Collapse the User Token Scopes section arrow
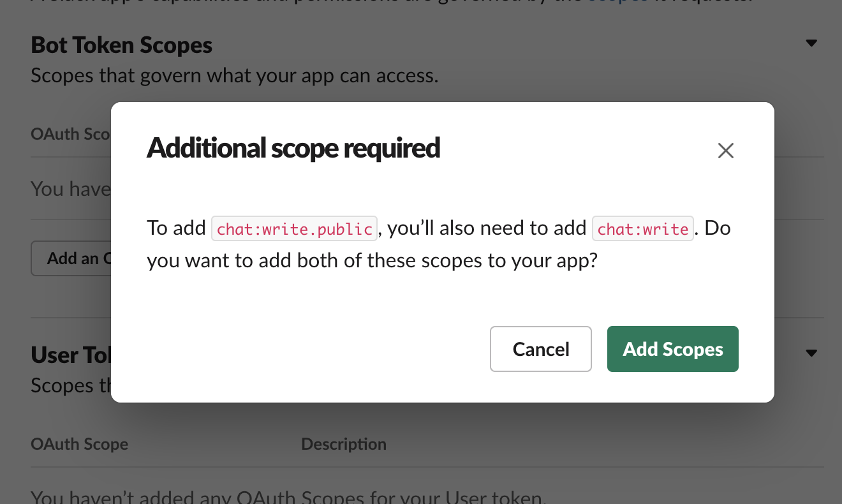Image resolution: width=842 pixels, height=504 pixels. pyautogui.click(x=811, y=353)
